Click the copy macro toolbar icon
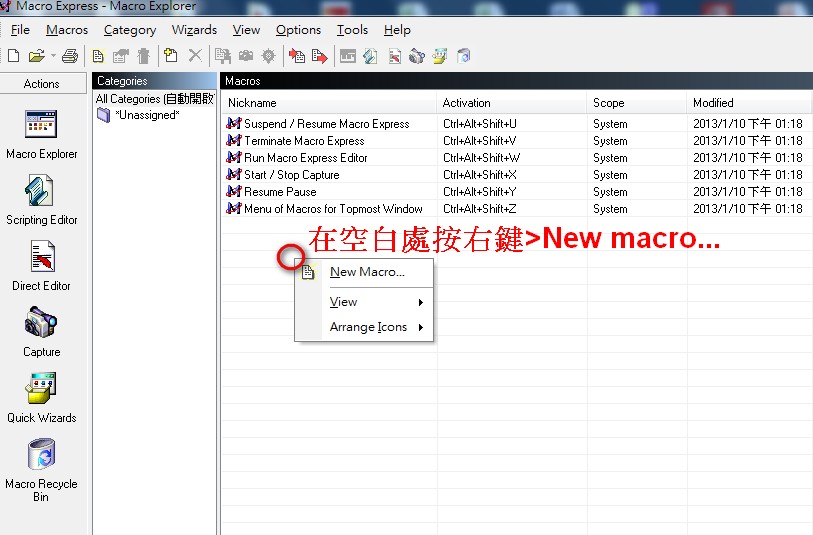813x535 pixels. [223, 55]
